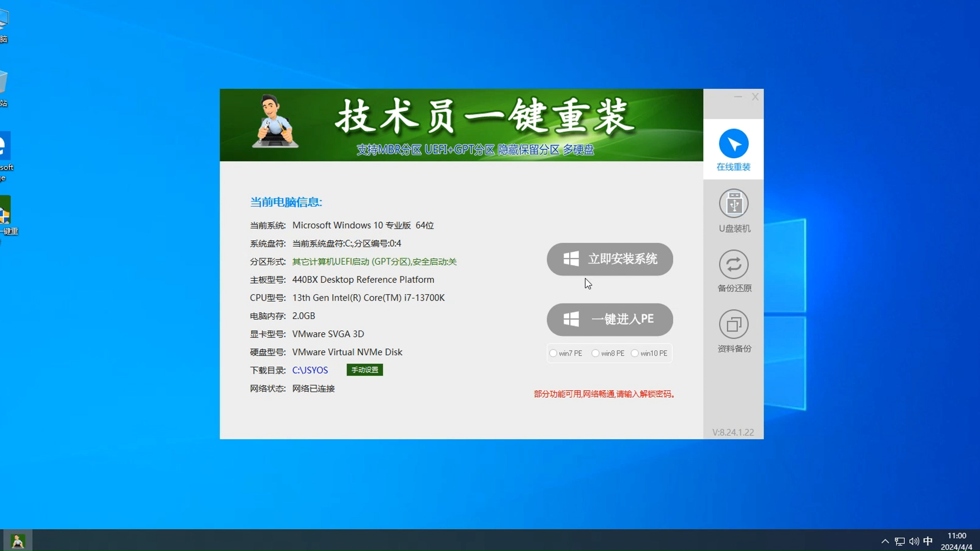Viewport: 980px width, 551px height.
Task: Click the text VMware SVGA 3D
Action: tap(328, 334)
